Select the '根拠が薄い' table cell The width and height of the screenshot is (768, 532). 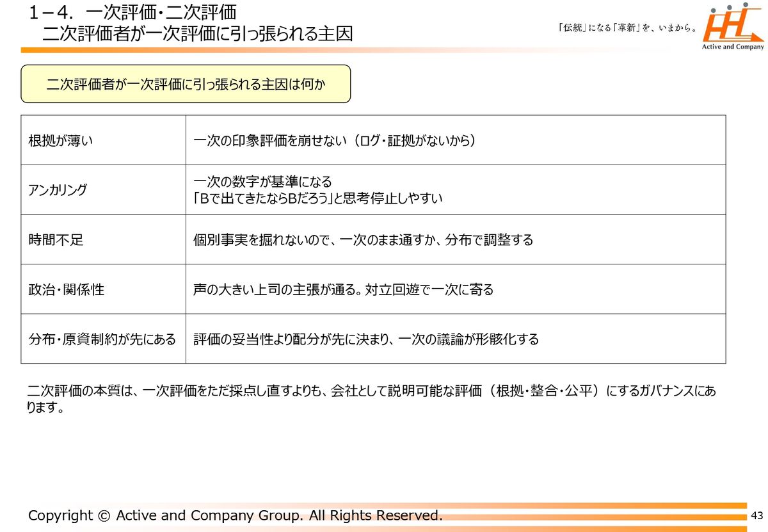(61, 140)
